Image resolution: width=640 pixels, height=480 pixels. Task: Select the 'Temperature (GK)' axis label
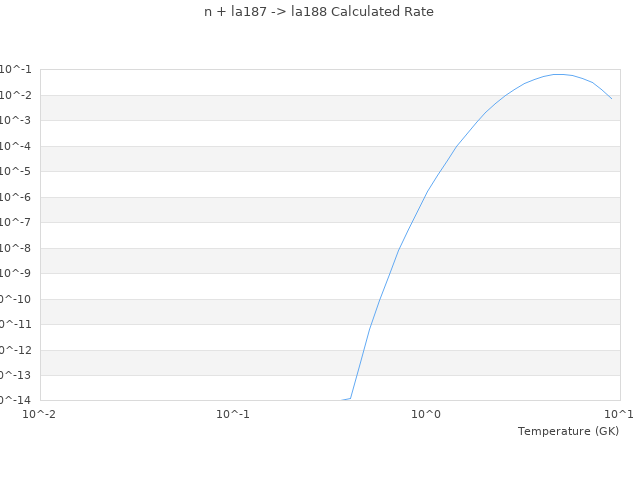pos(568,431)
